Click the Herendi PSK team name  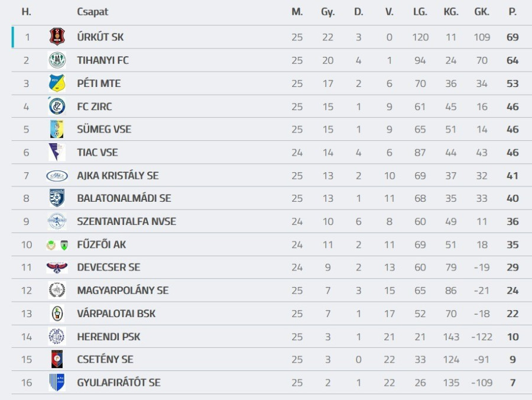[x=108, y=337]
